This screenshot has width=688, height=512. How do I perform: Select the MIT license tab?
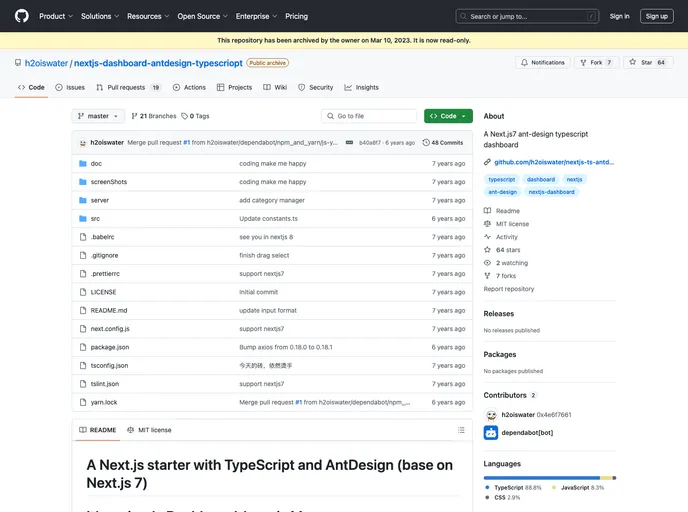149,430
